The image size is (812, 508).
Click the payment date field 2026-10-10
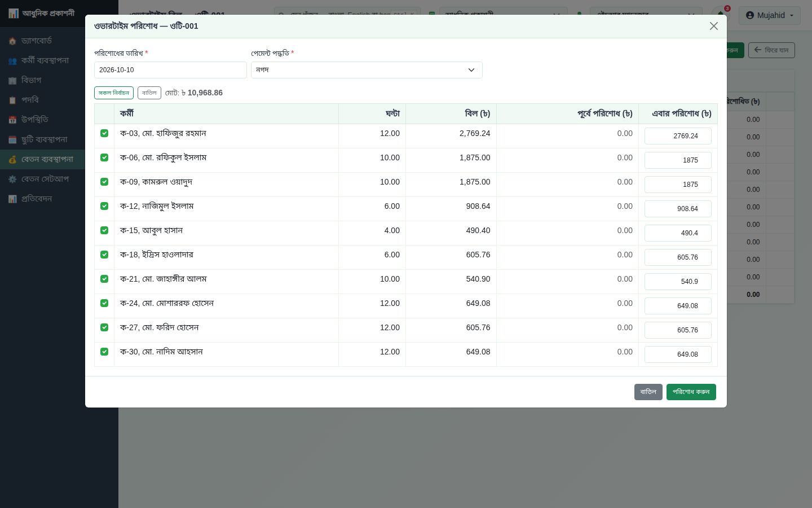coord(170,70)
